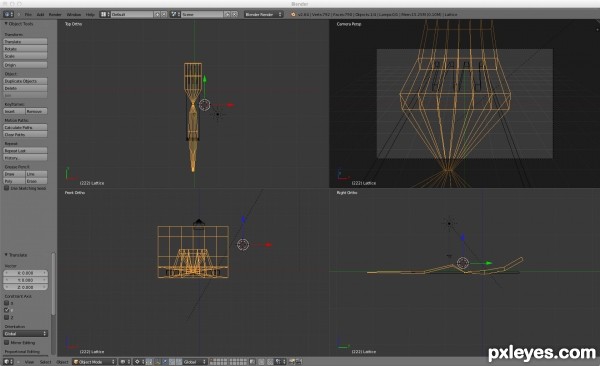
Task: Open the Select menu in 3D view header
Action: 45,362
